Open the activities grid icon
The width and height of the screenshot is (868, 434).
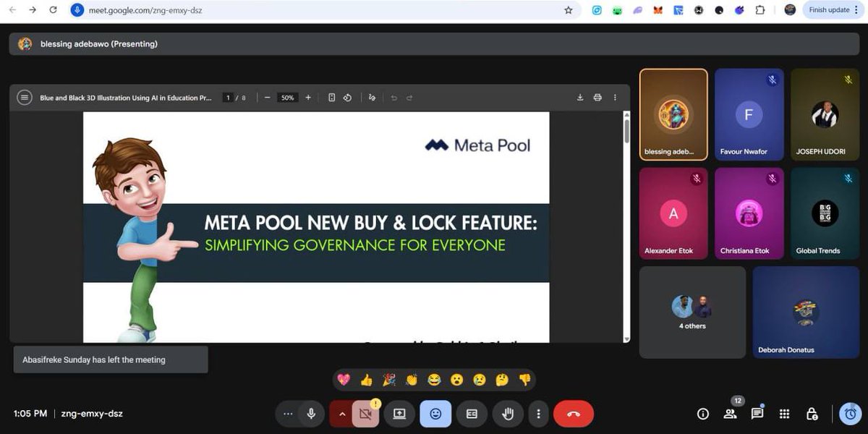784,414
